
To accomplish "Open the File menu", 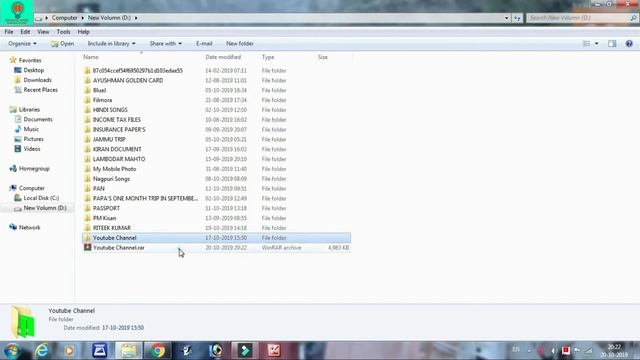I will coord(9,32).
